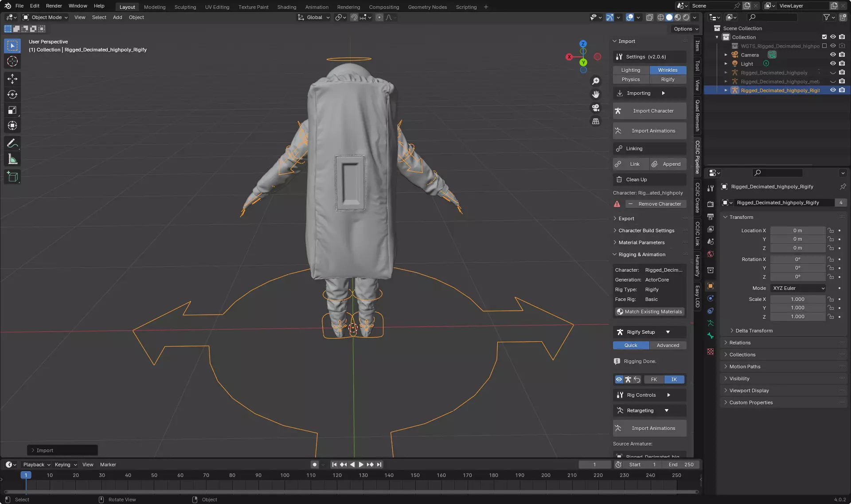Open Object Constraints properties tab icon

coord(710,311)
